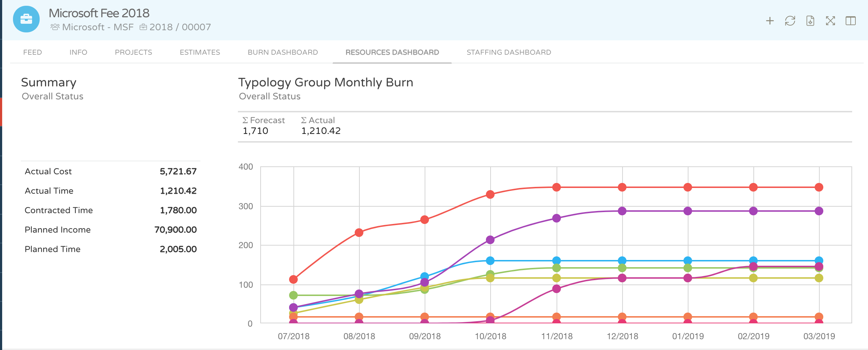Click the orange data point at 01/2019
868x350 pixels.
point(688,317)
